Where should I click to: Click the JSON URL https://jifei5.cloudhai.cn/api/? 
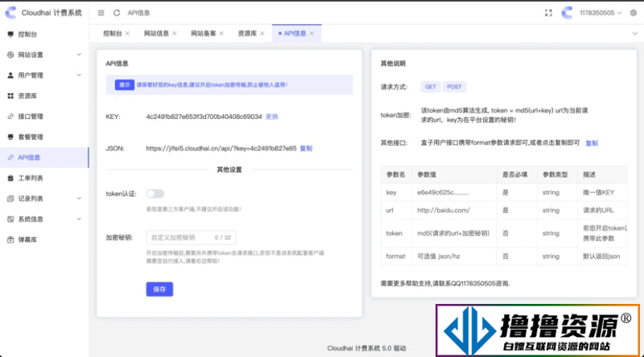click(221, 148)
